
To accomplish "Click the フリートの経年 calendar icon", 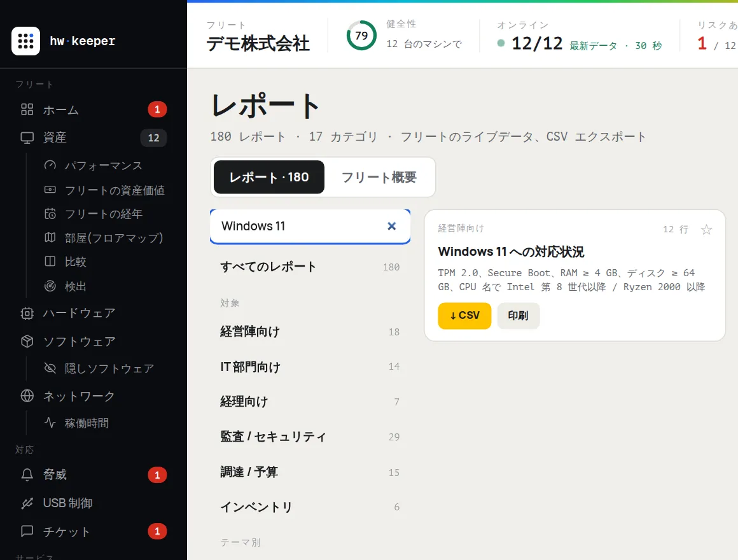I will pos(50,214).
